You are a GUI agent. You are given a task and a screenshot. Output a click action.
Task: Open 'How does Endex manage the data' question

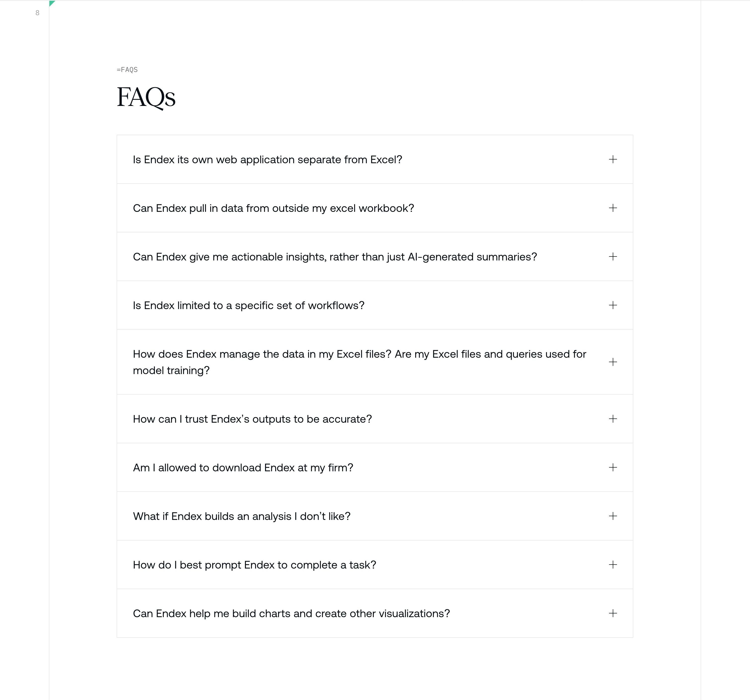point(359,362)
